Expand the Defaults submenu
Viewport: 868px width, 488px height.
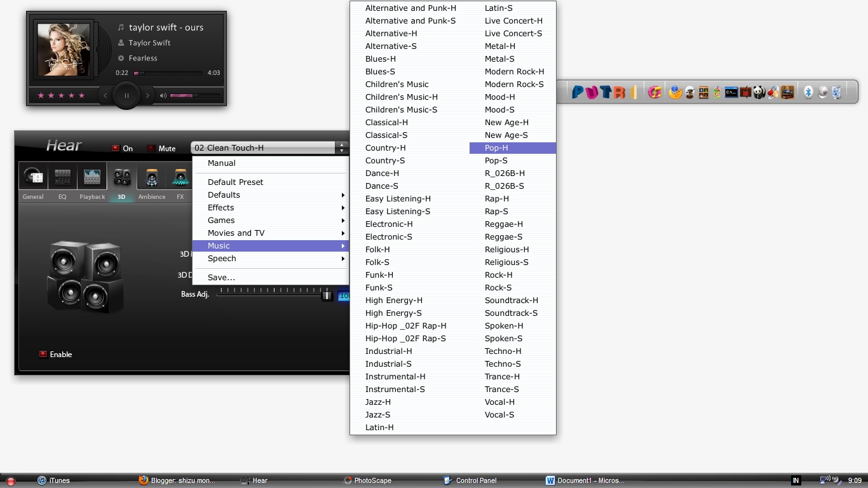point(271,195)
